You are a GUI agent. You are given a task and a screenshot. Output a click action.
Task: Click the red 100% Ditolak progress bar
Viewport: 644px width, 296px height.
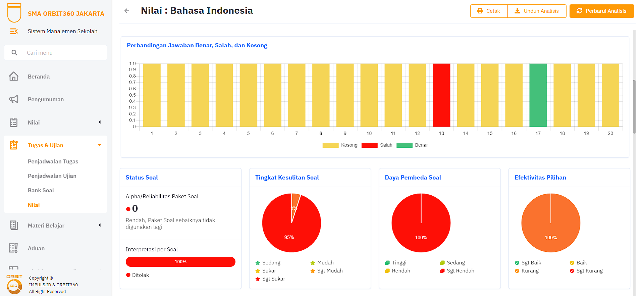180,262
